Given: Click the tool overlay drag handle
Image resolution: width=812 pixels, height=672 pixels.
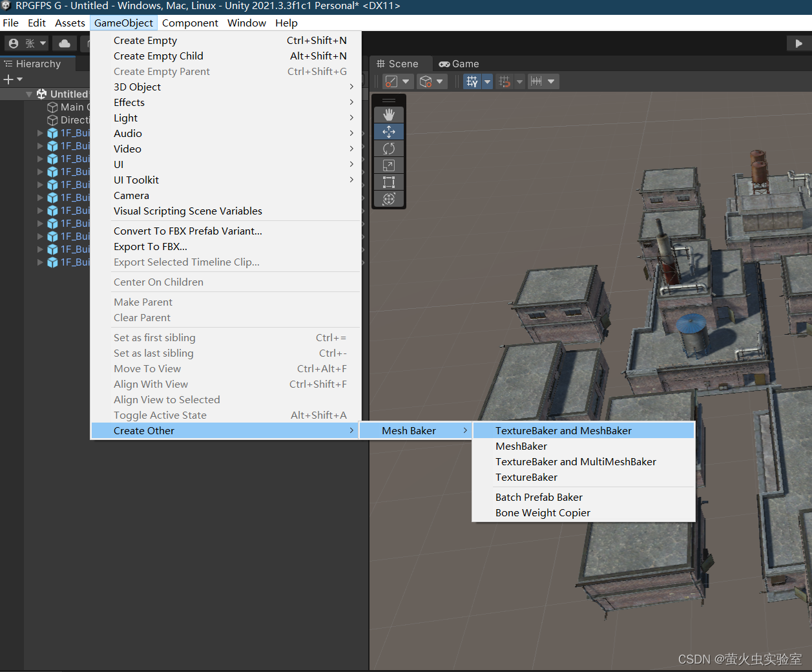Looking at the screenshot, I should coord(389,100).
